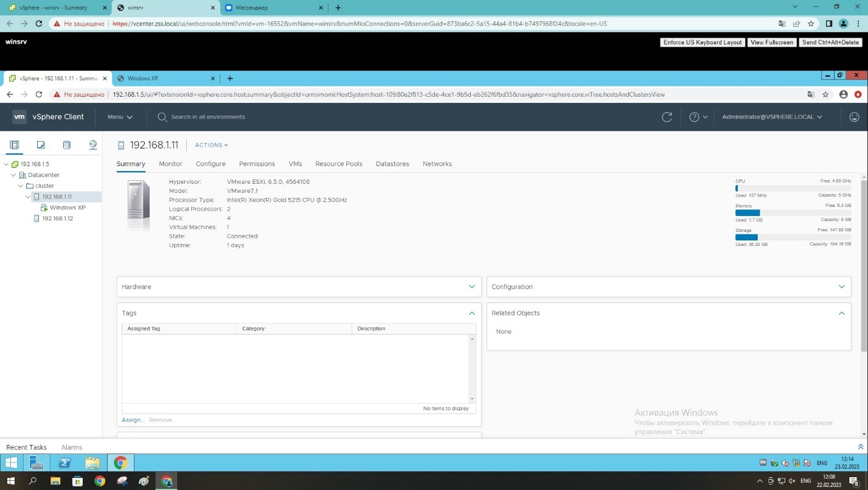Click Assign link under Tags
Screen dimensions: 868x490
(x=133, y=420)
